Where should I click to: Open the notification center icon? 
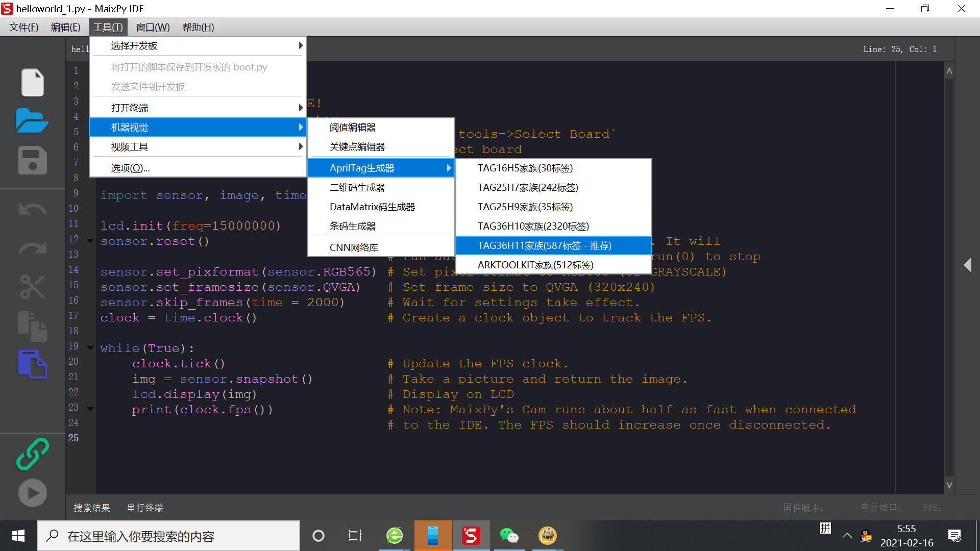tap(954, 536)
